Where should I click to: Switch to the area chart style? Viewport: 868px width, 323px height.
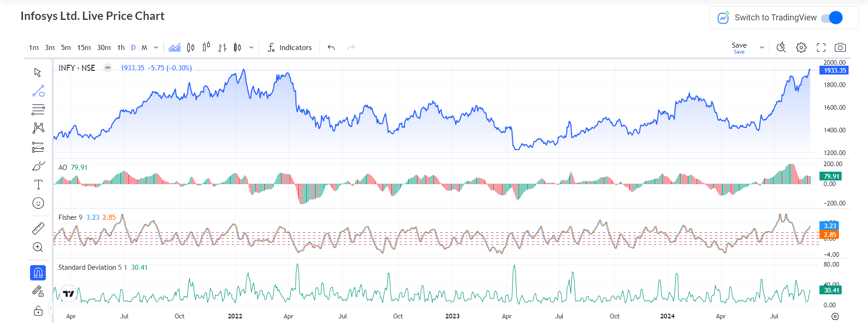click(174, 47)
